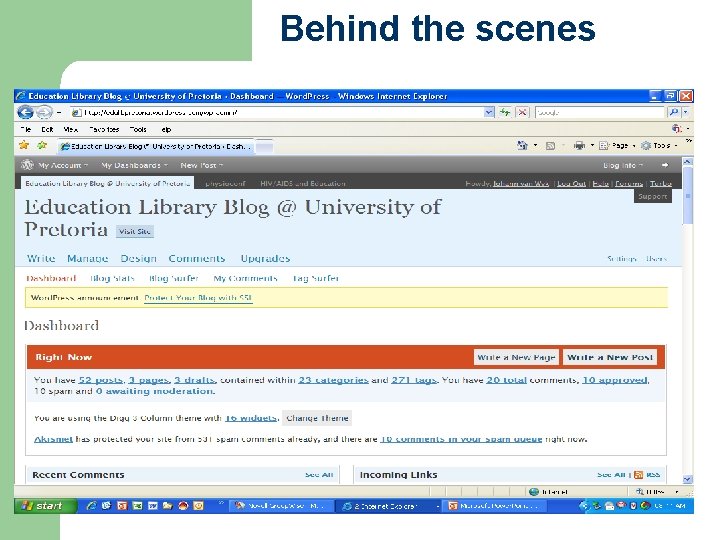Click the Change Theme button
This screenshot has width=720, height=540.
pos(317,418)
